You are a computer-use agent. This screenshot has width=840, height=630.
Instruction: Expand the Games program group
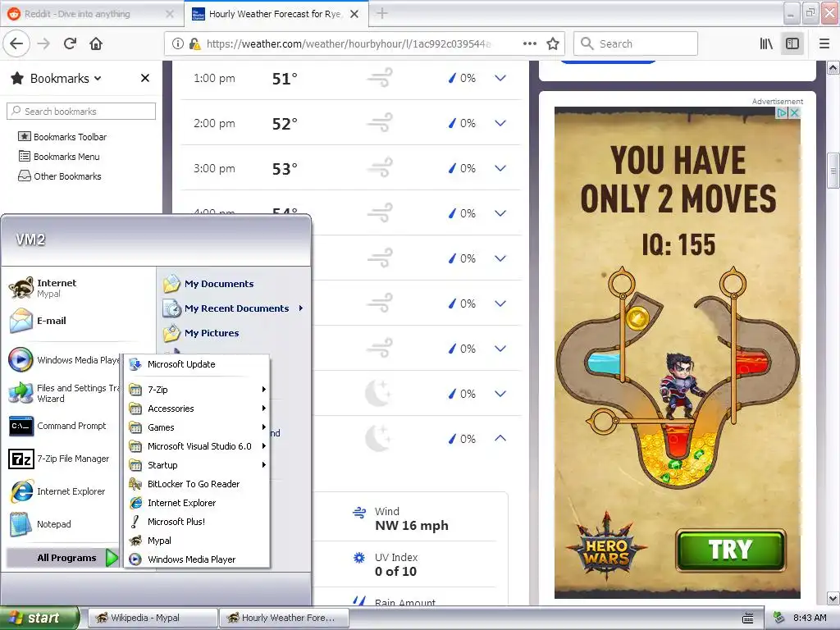coord(197,427)
